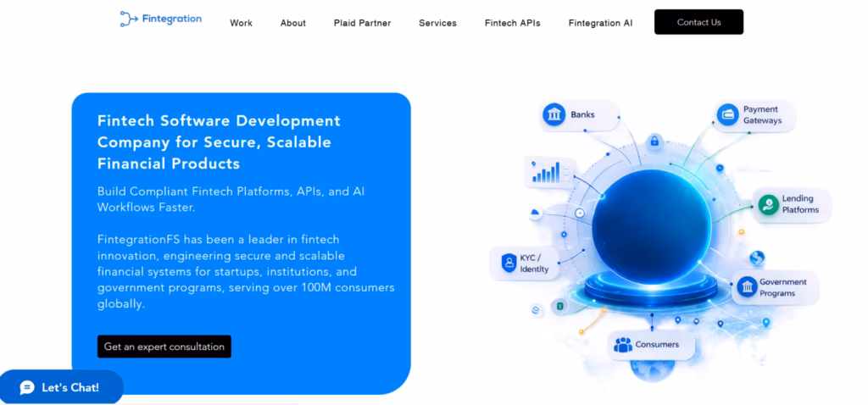Viewport: 868px width, 405px height.
Task: Click the paragraph mentioning 100M consumers
Action: coord(246,272)
